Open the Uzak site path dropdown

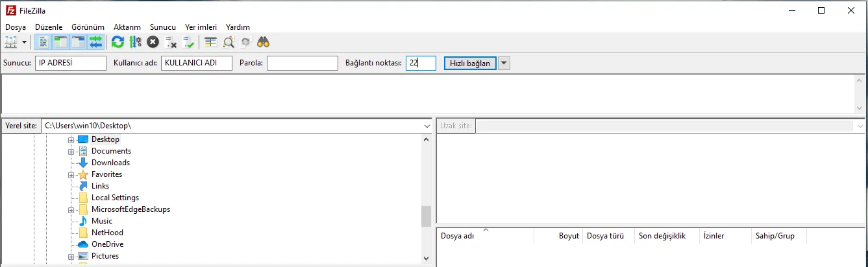coord(860,126)
